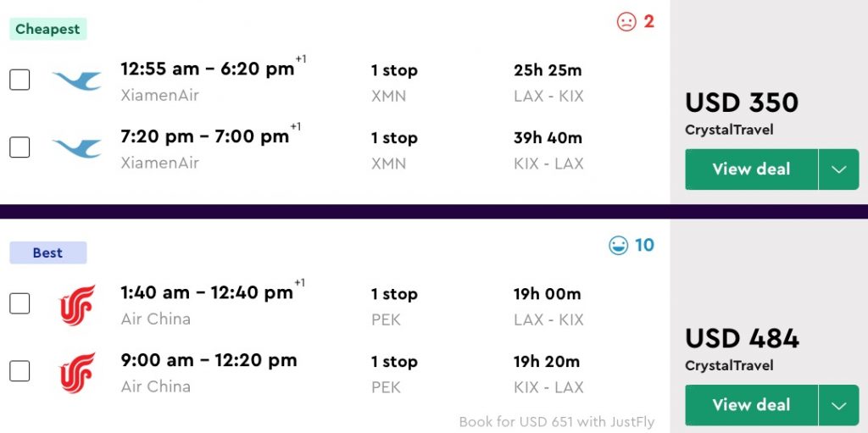This screenshot has width=868, height=433.
Task: Expand more options for USD 350 deal
Action: coord(838,169)
